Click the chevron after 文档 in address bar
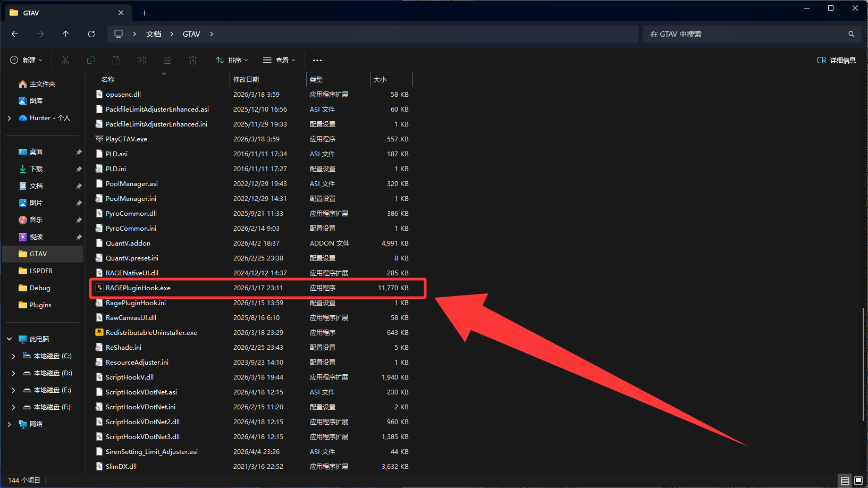 tap(172, 34)
